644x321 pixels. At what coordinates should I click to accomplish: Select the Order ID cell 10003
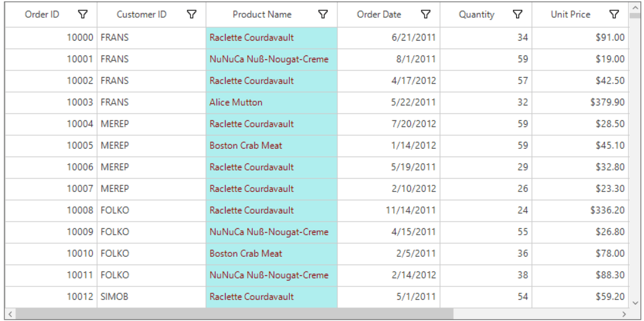[x=51, y=102]
